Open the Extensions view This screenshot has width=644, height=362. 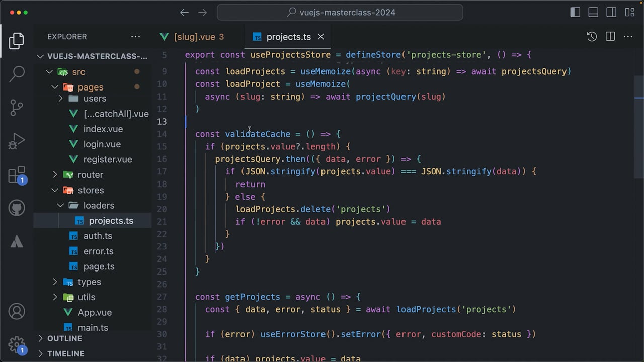[x=17, y=175]
